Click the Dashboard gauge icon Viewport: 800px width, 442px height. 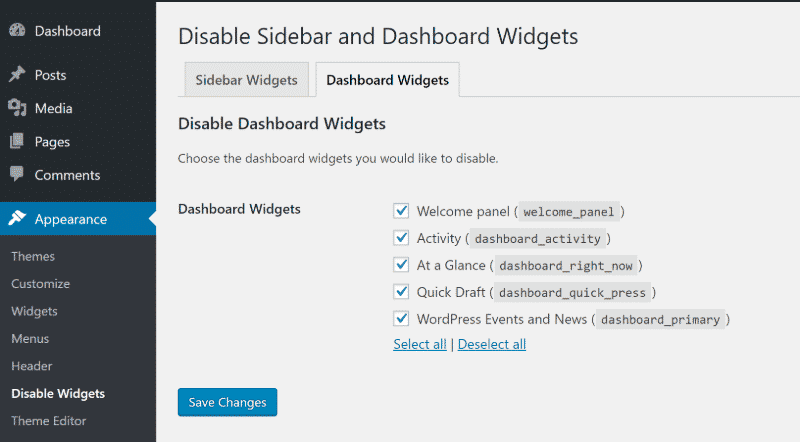click(x=17, y=31)
